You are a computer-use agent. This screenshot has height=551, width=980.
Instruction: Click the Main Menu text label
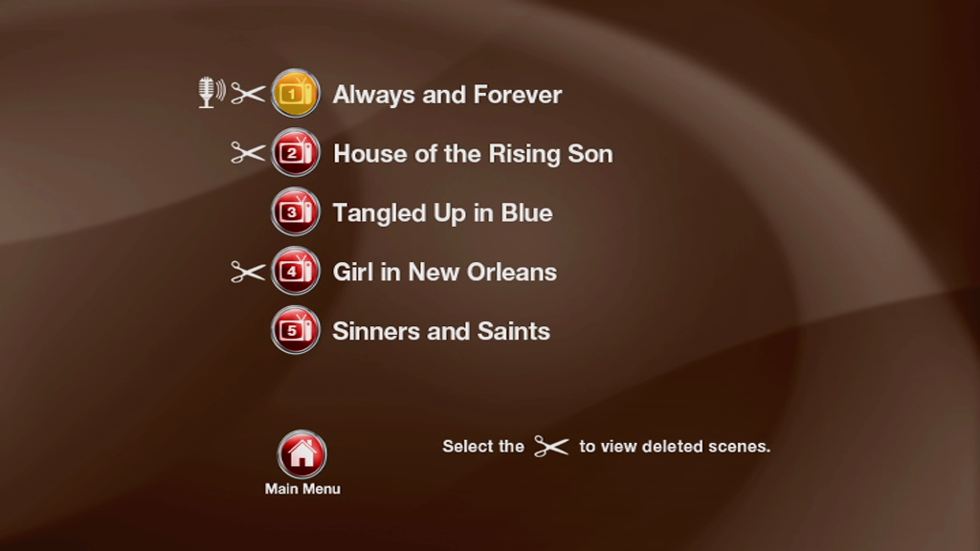(302, 489)
